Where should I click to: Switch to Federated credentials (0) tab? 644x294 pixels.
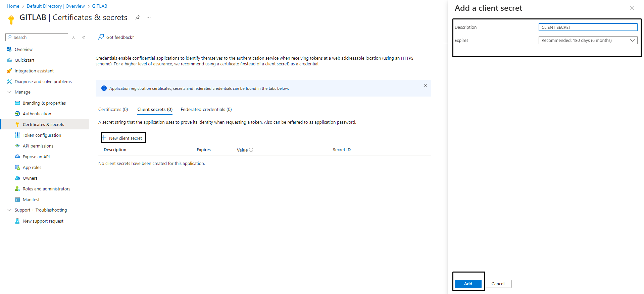click(x=206, y=109)
